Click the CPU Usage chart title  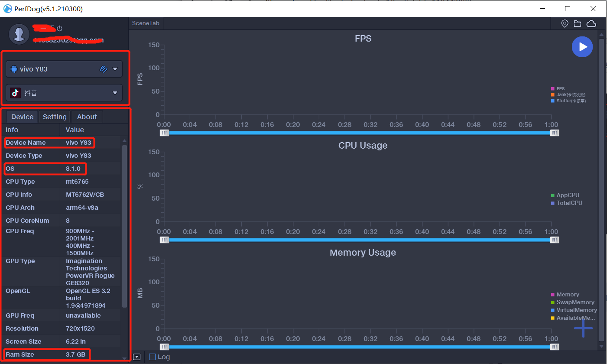click(363, 145)
